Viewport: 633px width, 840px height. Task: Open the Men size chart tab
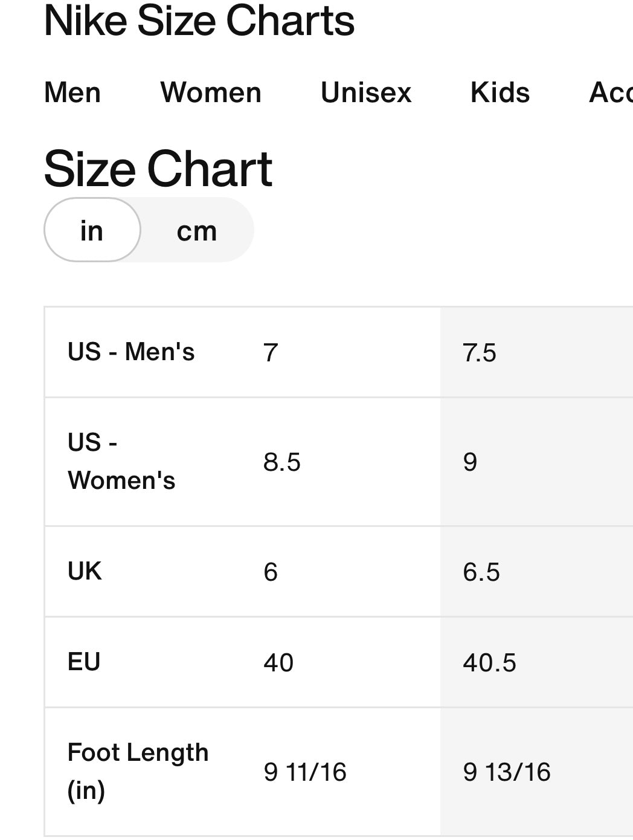tap(72, 93)
